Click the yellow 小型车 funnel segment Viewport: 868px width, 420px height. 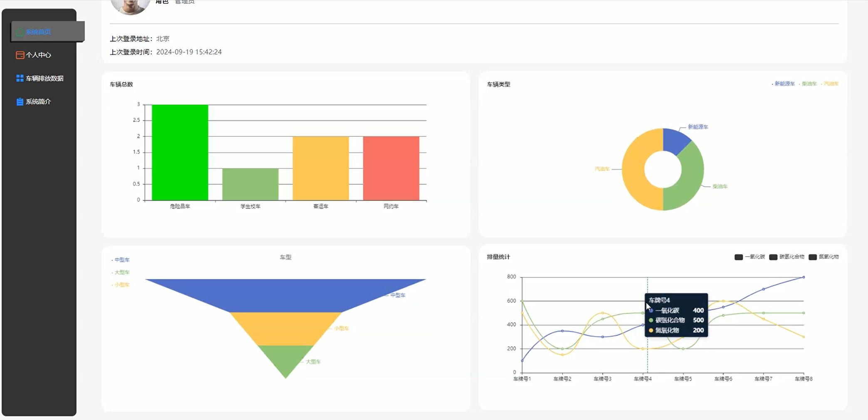286,329
